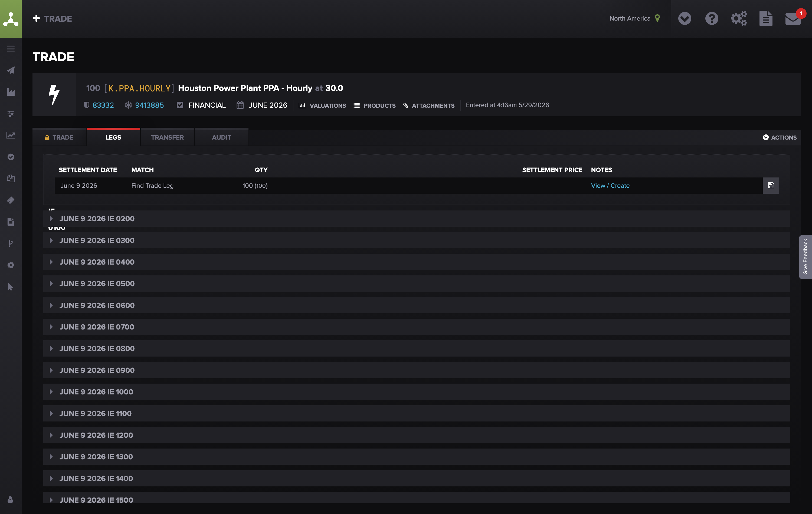812x514 pixels.
Task: Expand the JUNE 9 2026 IE 0300 leg
Action: (x=417, y=240)
